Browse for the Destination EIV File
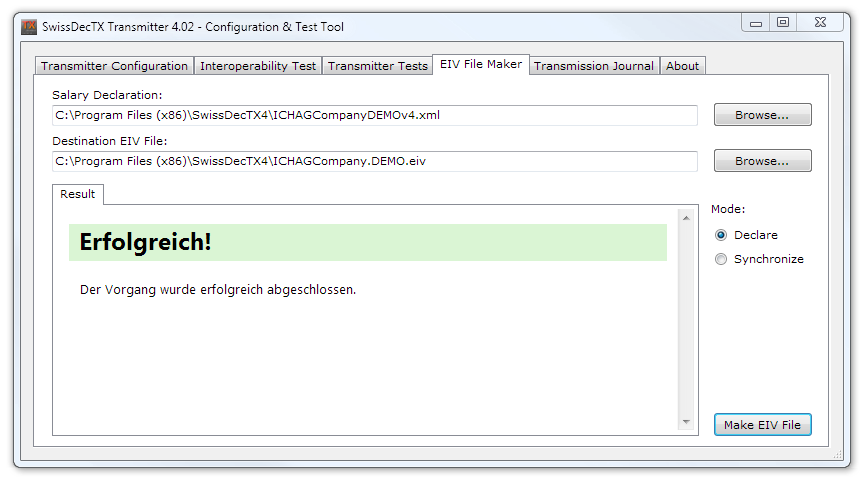This screenshot has width=868, height=487. point(762,161)
